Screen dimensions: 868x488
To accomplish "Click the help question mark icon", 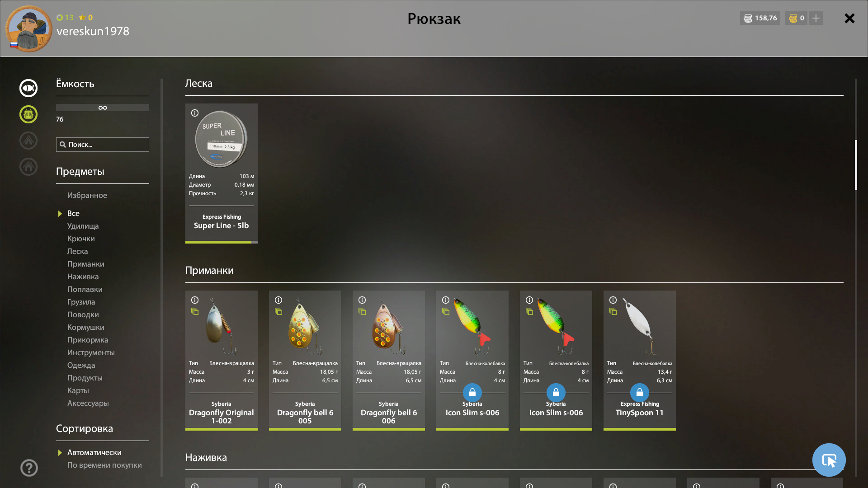I will click(29, 468).
